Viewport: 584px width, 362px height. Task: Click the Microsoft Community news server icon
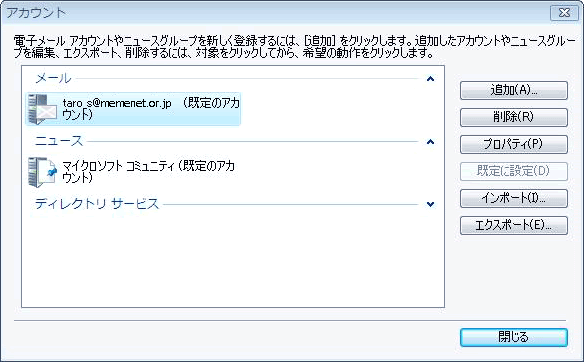(42, 172)
